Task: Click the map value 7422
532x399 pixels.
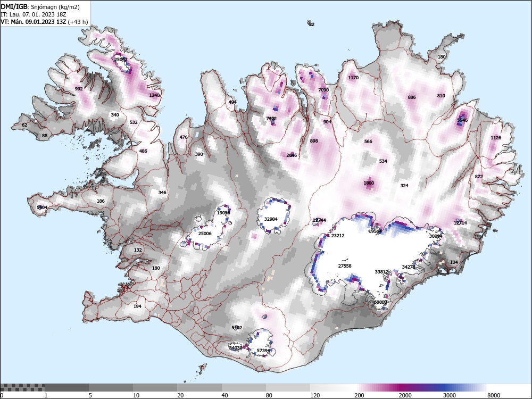Action: 271,119
